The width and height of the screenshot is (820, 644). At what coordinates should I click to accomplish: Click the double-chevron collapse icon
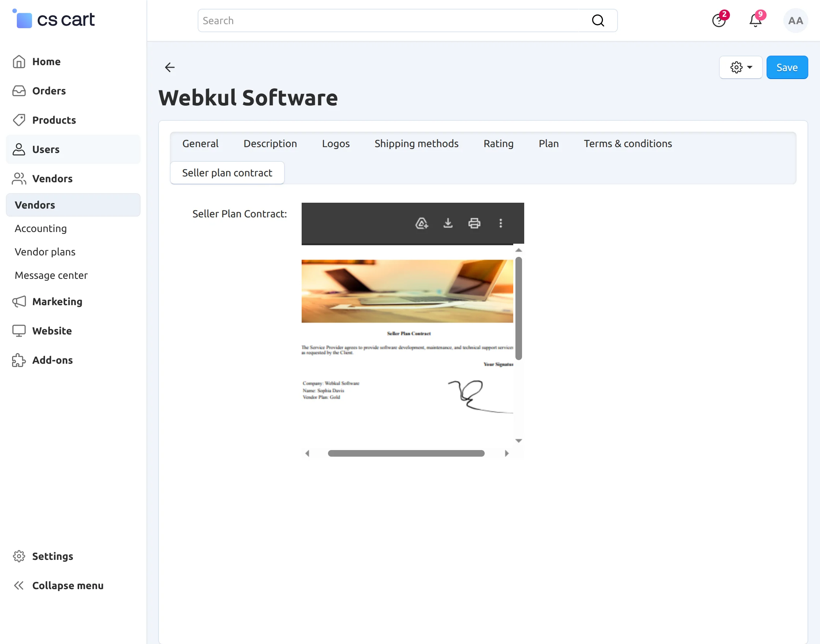click(19, 585)
